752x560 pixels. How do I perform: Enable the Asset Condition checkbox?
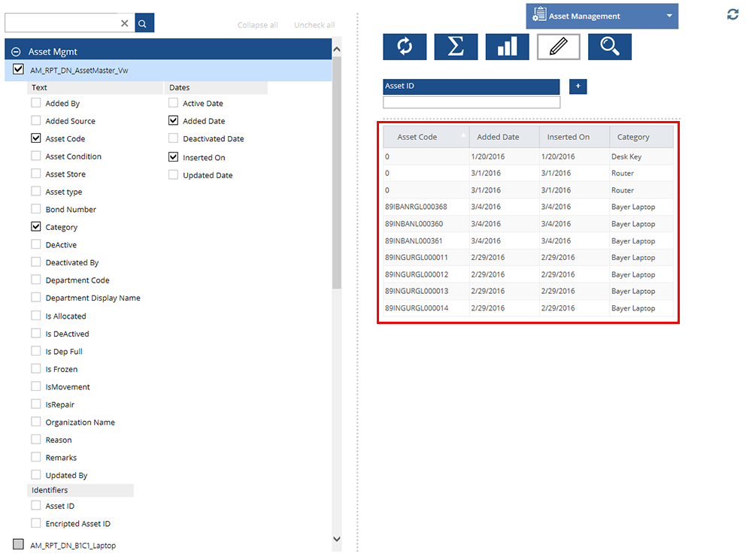click(x=36, y=156)
